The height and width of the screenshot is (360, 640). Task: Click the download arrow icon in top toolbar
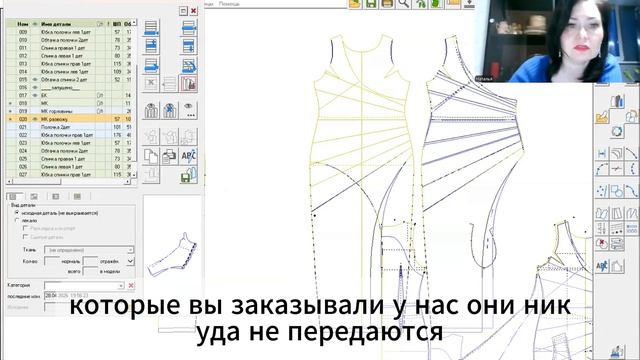click(x=469, y=3)
